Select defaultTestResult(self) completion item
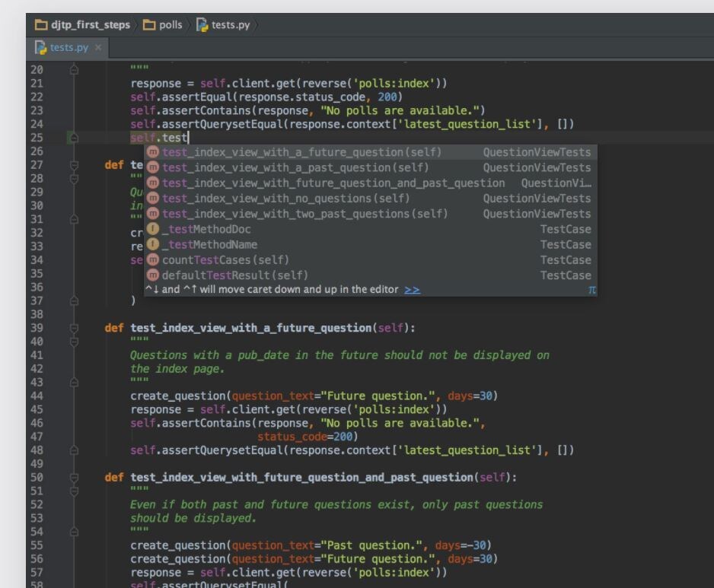Viewport: 714px width, 588px height. pos(370,275)
